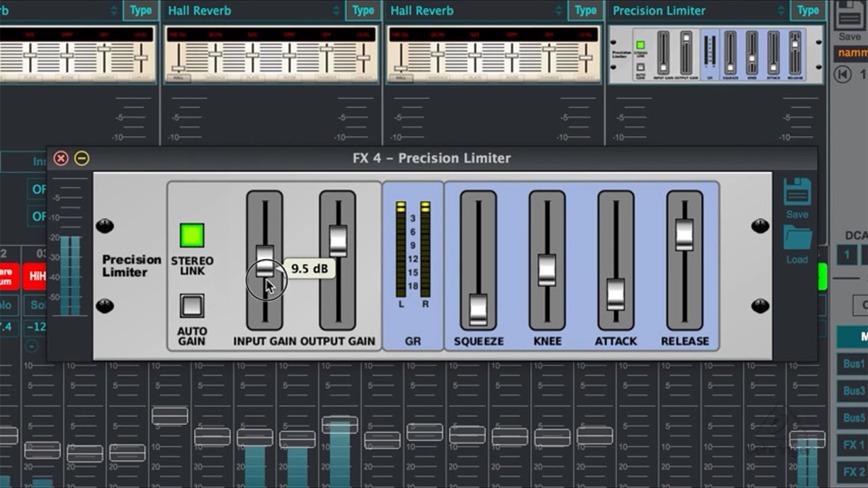Switch to the Bus1 mix
The image size is (868, 488).
point(854,364)
